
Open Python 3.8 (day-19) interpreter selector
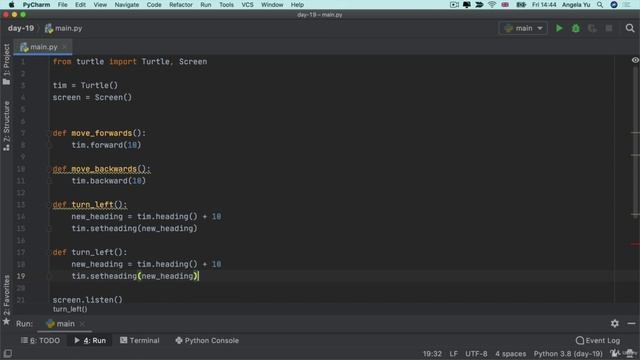pos(568,353)
